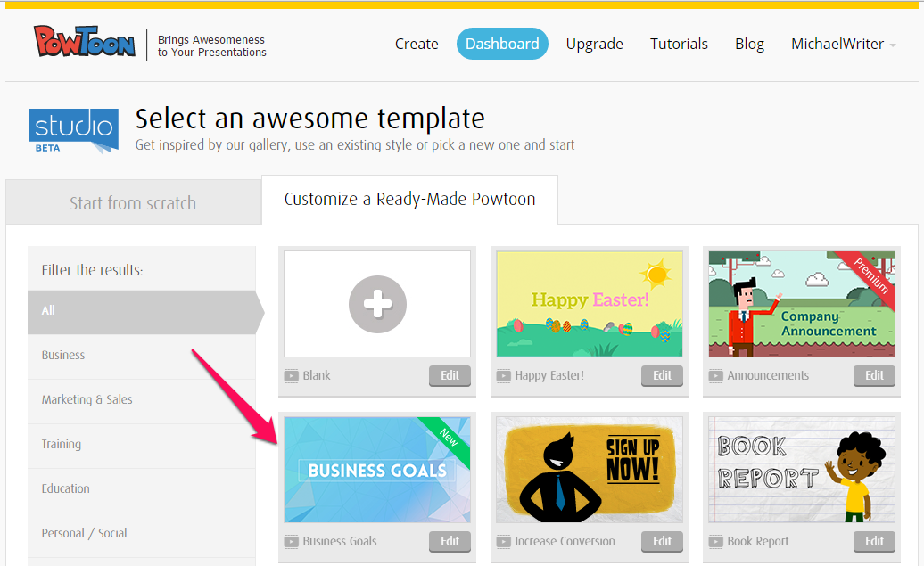
Task: Filter results by Education
Action: [x=142, y=488]
